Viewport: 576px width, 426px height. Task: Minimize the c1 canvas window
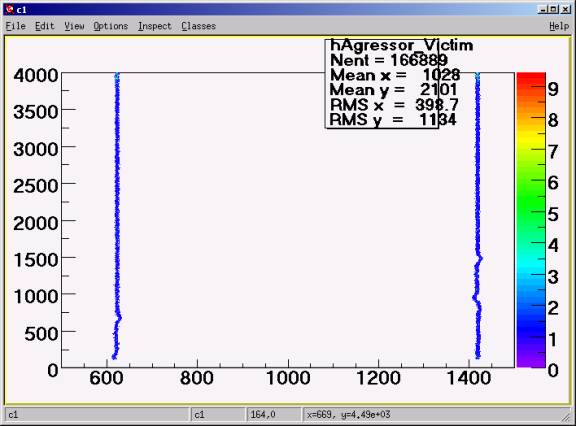tap(543, 10)
